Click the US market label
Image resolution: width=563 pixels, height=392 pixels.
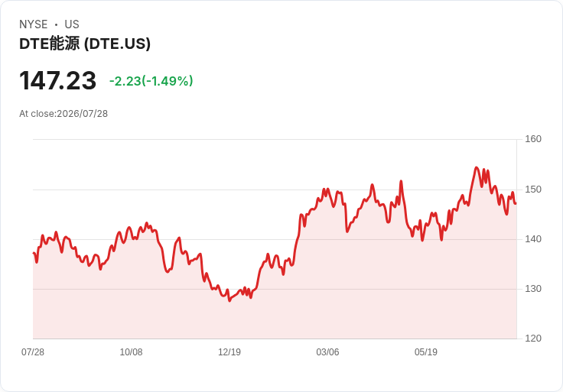coord(72,24)
